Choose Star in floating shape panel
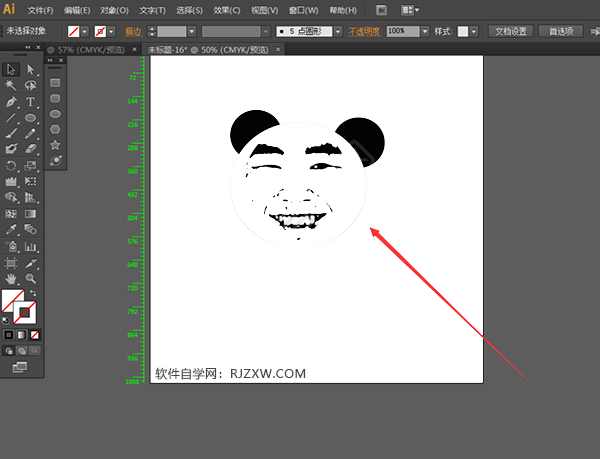600x459 pixels. [x=55, y=145]
